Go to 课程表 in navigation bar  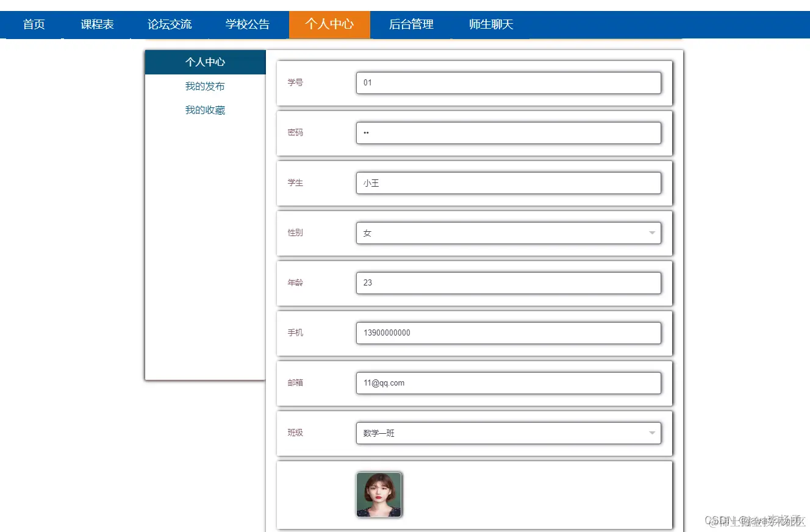coord(97,24)
